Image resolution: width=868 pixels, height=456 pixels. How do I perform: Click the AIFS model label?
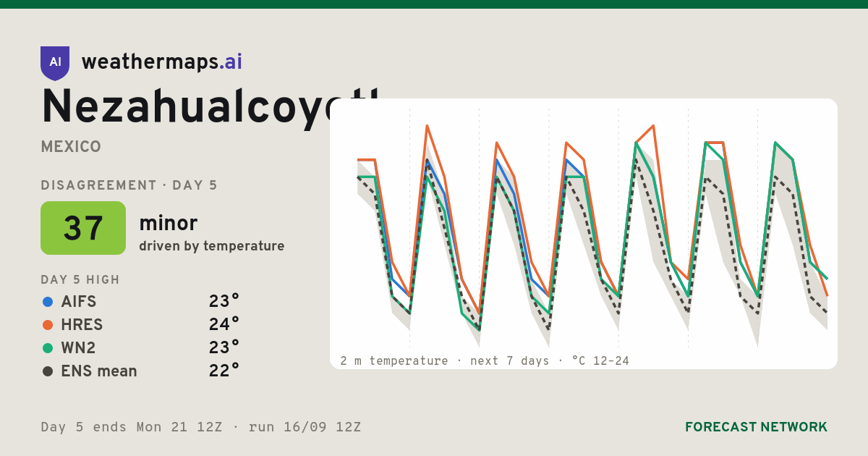79,302
